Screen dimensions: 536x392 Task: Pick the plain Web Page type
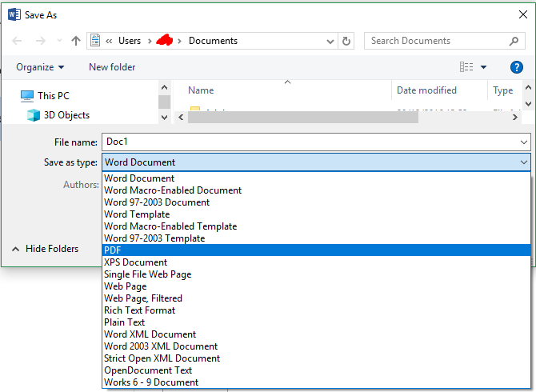[x=317, y=286]
